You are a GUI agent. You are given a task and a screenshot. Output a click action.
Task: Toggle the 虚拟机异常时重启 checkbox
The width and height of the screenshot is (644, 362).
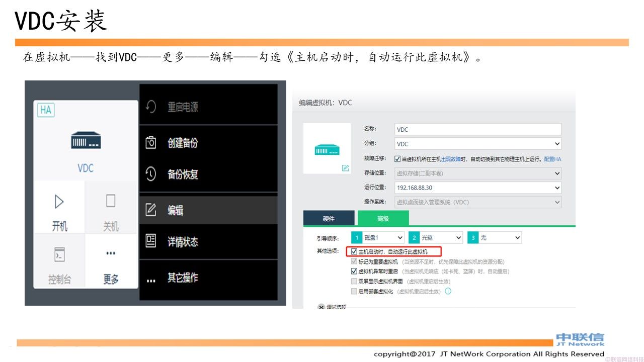point(355,271)
